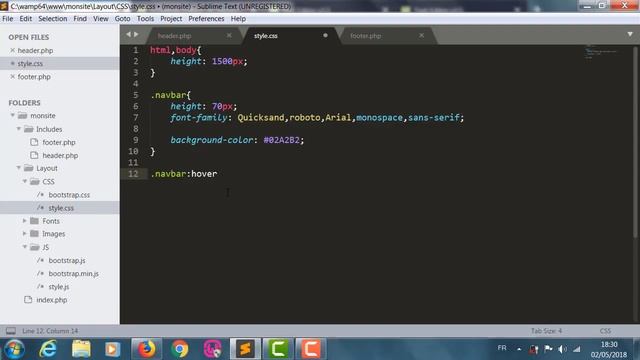
Task: Open the File menu
Action: pyautogui.click(x=7, y=19)
